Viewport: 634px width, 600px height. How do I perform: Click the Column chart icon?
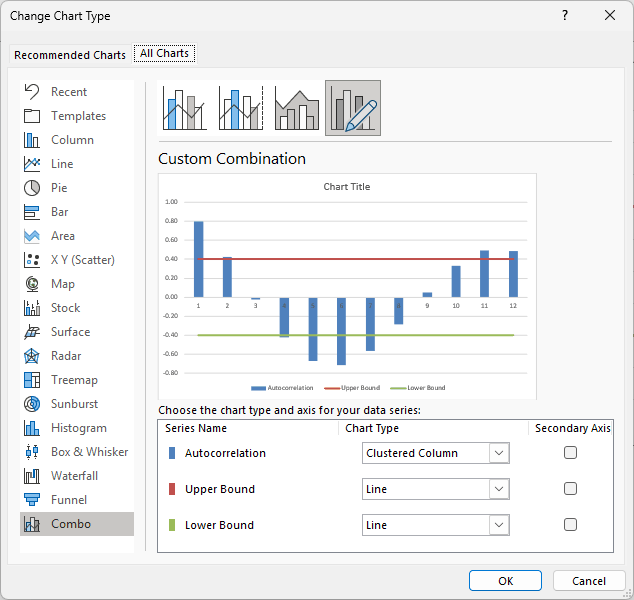click(32, 140)
